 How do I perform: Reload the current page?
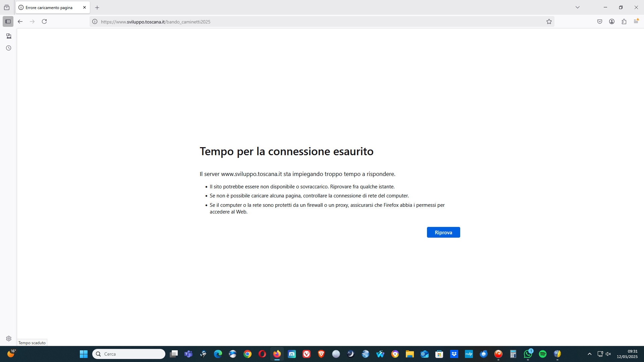(44, 21)
